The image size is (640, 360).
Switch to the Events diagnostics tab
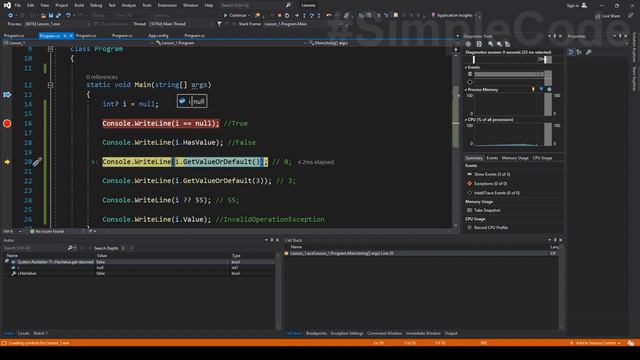(x=492, y=158)
